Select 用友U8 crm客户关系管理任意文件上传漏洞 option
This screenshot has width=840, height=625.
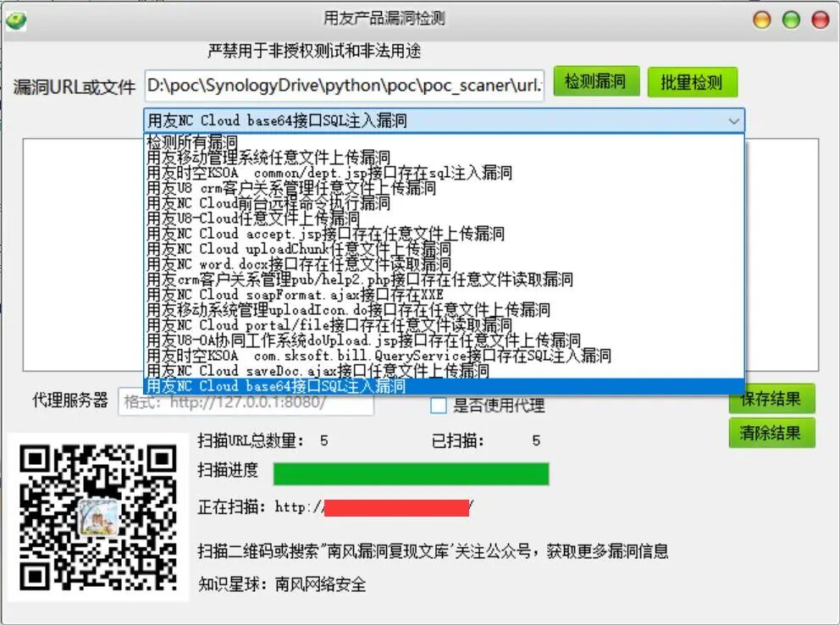tap(444, 188)
